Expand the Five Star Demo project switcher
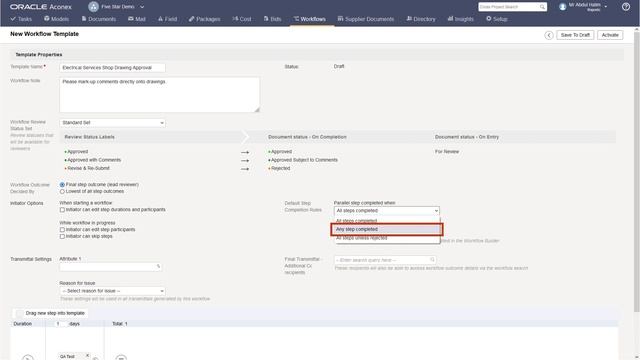The height and width of the screenshot is (360, 640). click(142, 7)
